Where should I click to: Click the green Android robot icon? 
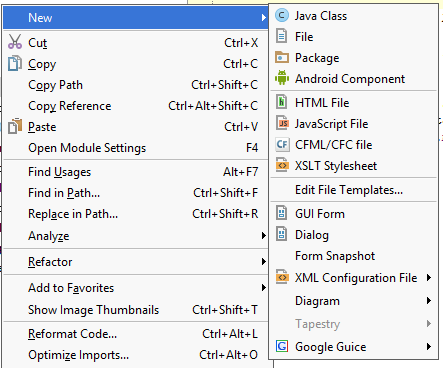coord(282,78)
